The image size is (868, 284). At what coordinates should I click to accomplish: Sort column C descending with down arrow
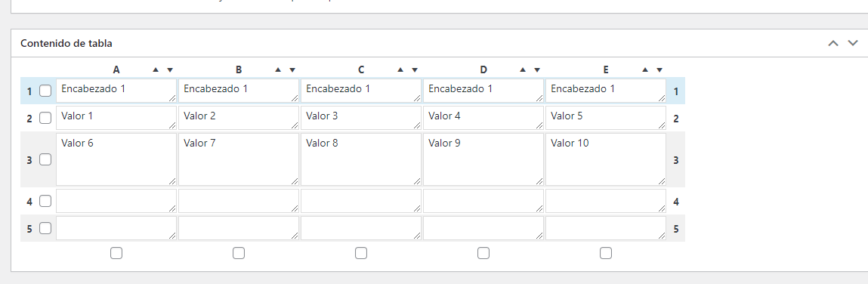click(415, 69)
